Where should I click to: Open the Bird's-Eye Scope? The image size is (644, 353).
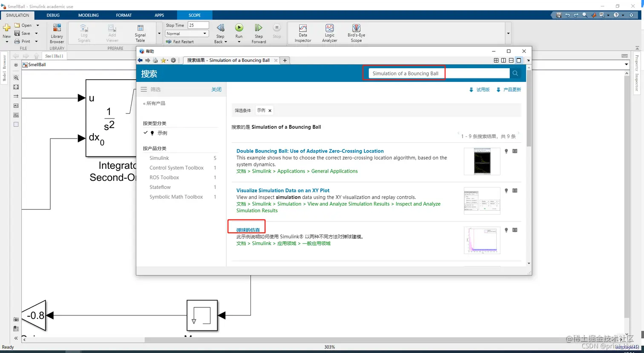pos(356,33)
